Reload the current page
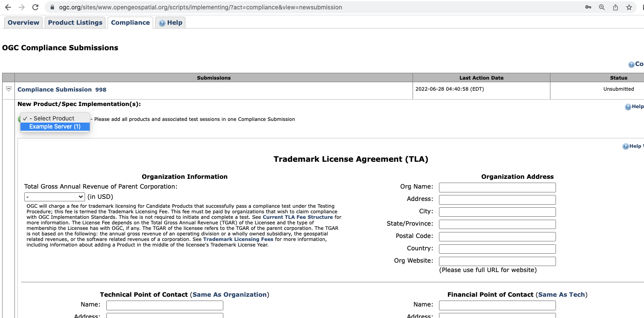This screenshot has width=644, height=318. point(35,7)
